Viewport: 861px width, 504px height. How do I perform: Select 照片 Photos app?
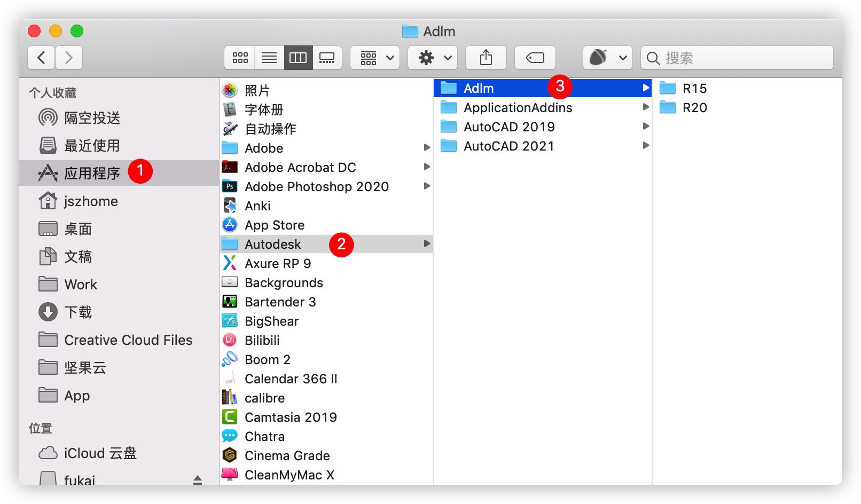(x=326, y=90)
